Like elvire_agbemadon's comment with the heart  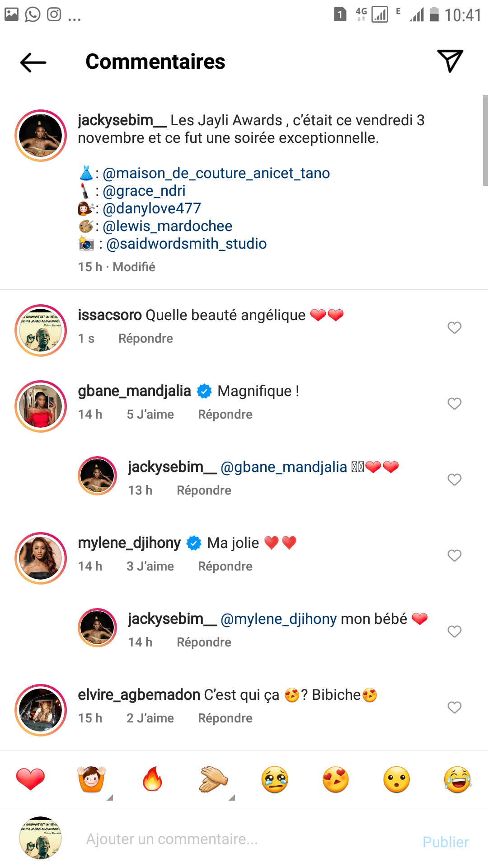454,708
